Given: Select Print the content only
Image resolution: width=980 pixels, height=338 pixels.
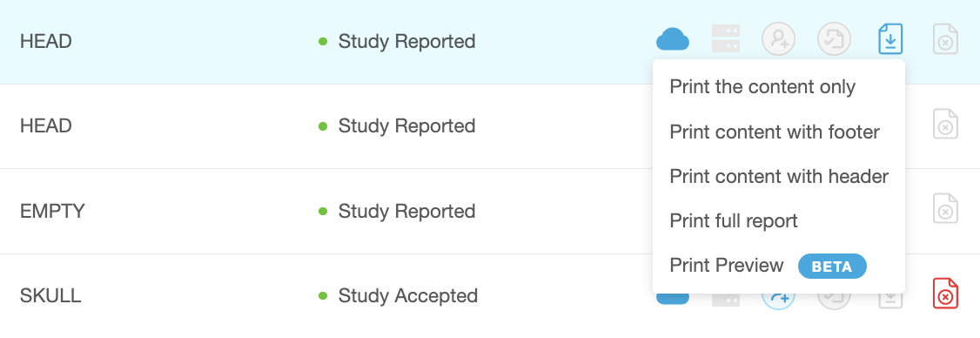Looking at the screenshot, I should (762, 86).
